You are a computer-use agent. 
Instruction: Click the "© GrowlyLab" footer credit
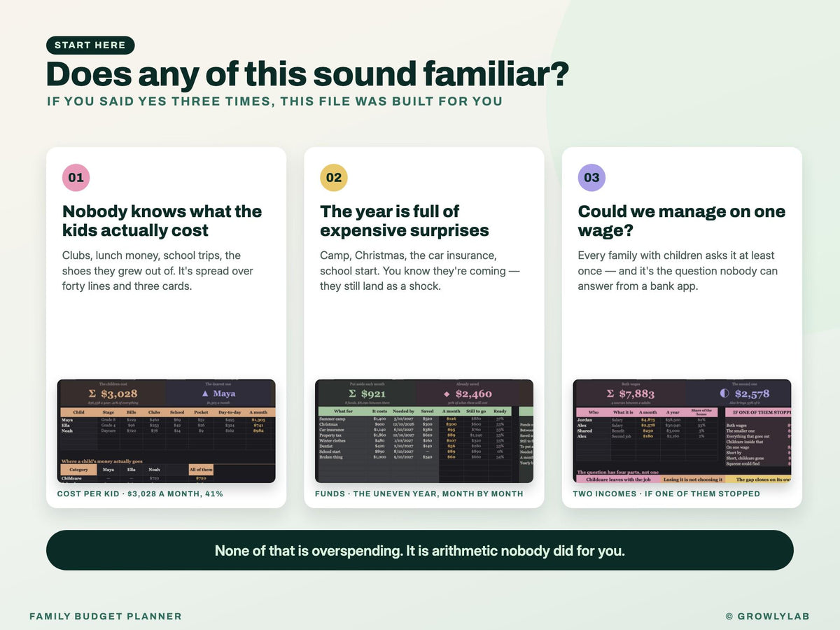click(768, 617)
